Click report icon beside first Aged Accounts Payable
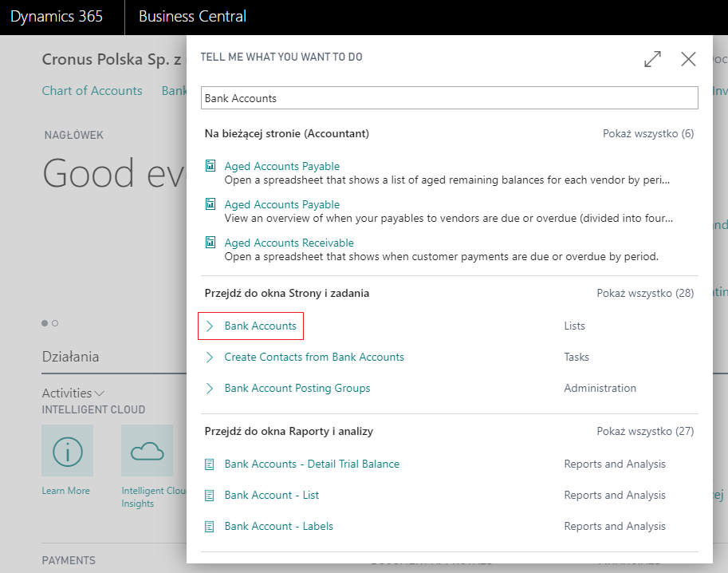 click(211, 165)
